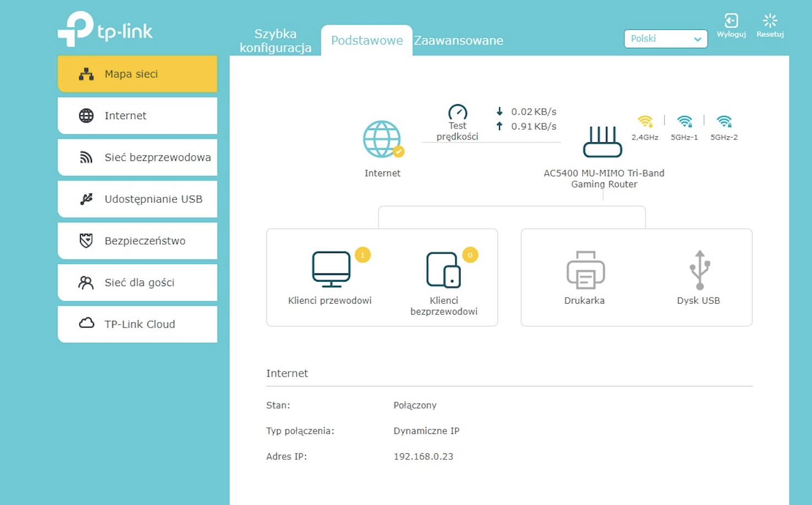Click the Połączony status value
Viewport: 812px width, 505px height.
click(x=415, y=405)
